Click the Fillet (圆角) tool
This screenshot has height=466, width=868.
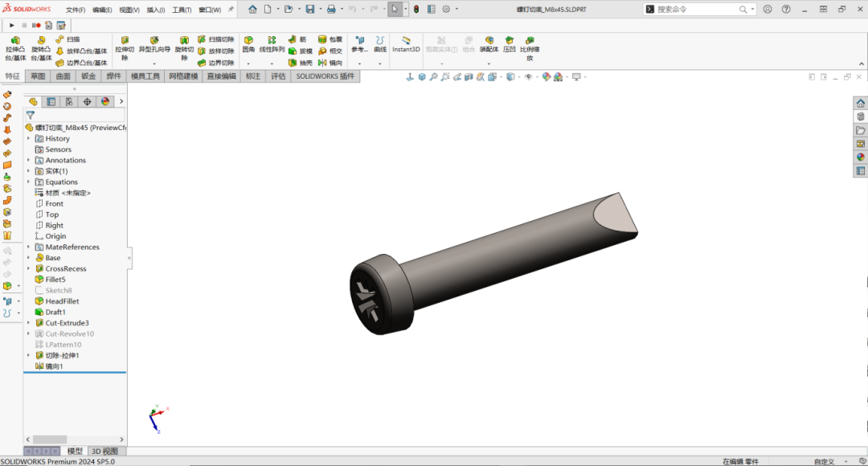248,45
